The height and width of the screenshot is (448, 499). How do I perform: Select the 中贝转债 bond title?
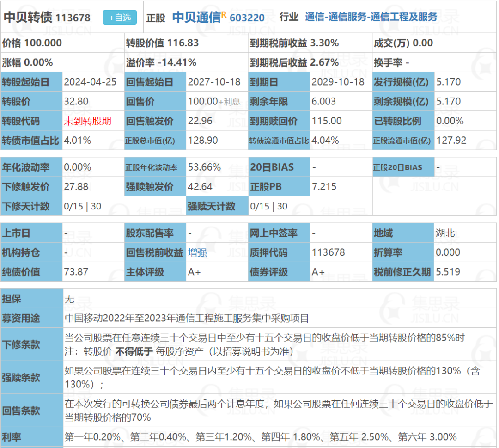(28, 17)
